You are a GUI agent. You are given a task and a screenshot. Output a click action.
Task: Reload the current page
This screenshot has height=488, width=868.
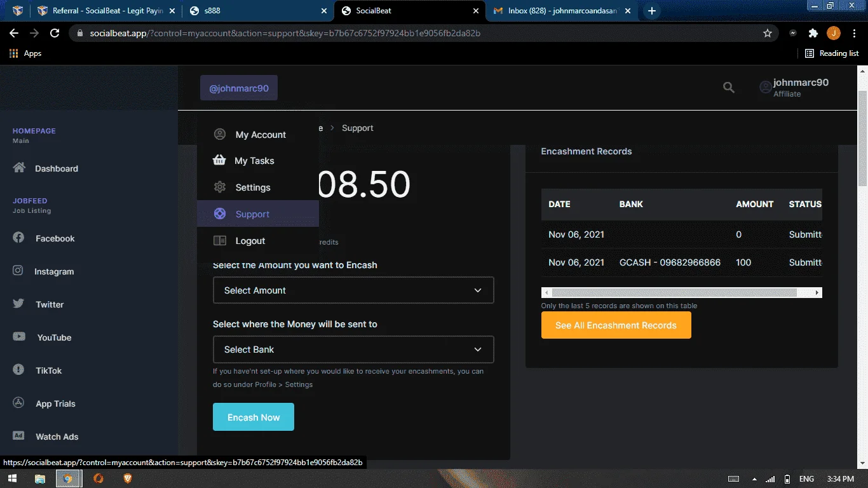(55, 33)
